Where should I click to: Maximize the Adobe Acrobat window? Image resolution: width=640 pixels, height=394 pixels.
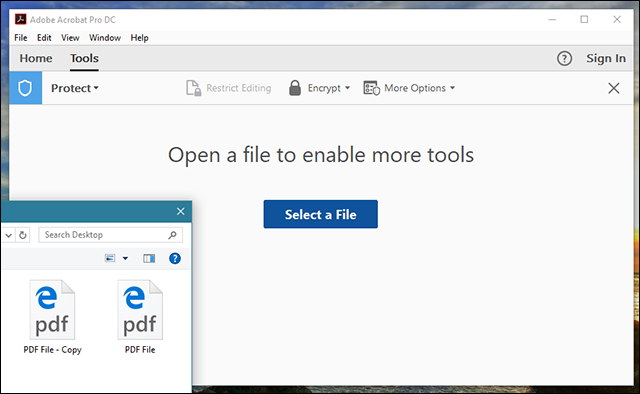(584, 20)
